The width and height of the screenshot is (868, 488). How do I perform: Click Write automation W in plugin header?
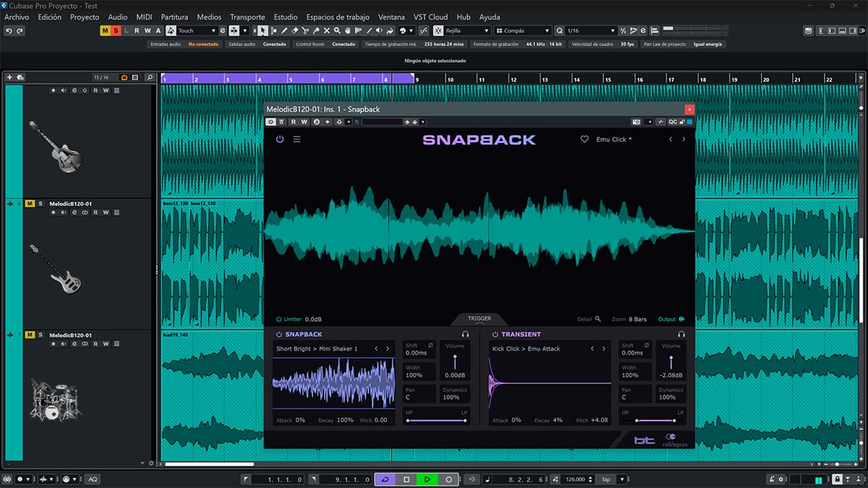304,121
